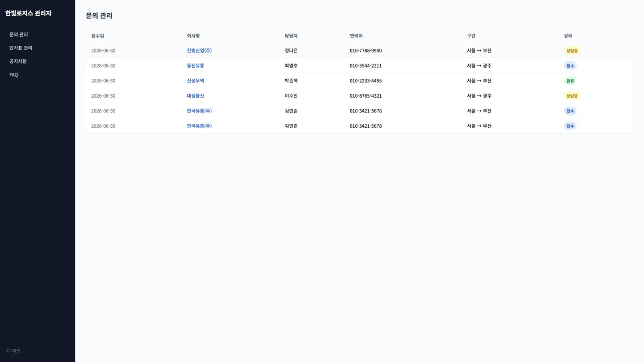Click the 상태 column header
This screenshot has height=362, width=644.
(568, 36)
